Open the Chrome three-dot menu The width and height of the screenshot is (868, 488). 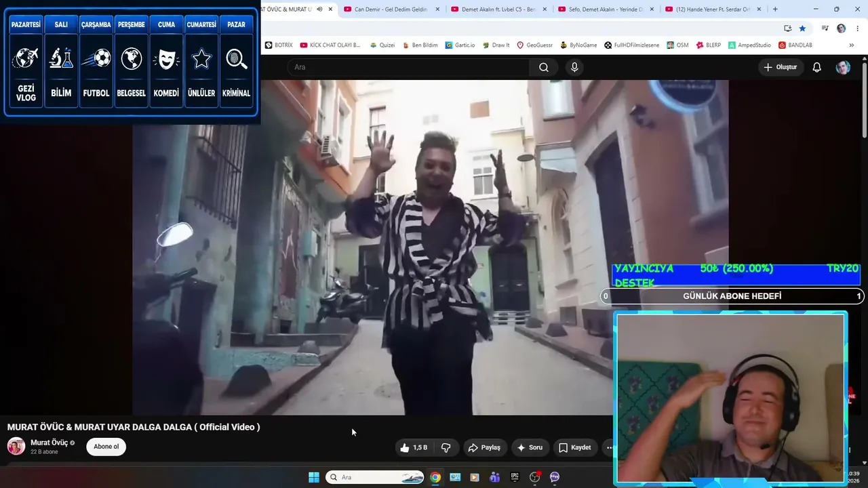click(856, 28)
